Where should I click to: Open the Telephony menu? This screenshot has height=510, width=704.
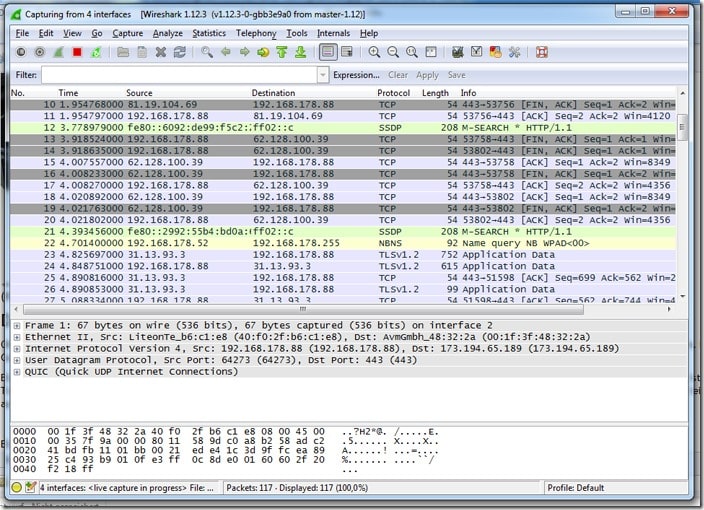256,33
